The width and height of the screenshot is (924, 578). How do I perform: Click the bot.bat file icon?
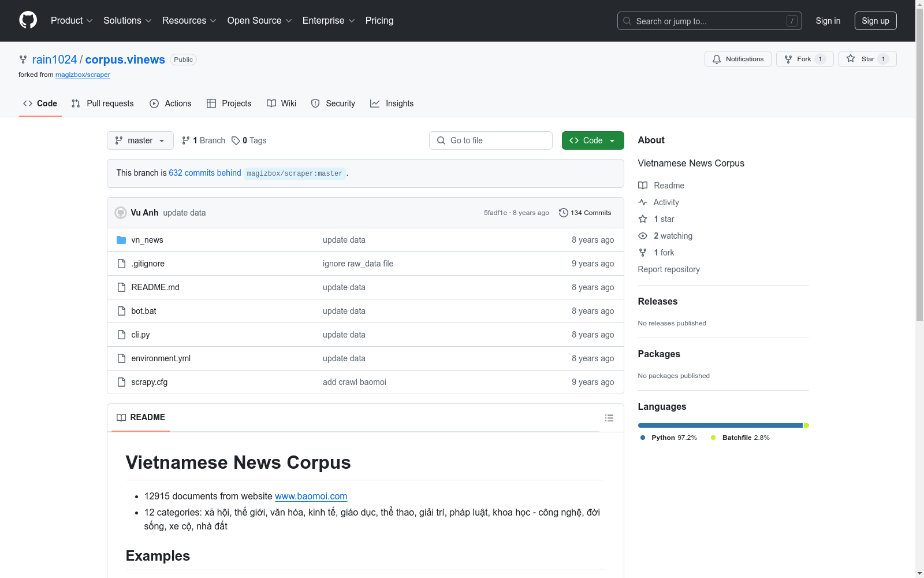[121, 311]
